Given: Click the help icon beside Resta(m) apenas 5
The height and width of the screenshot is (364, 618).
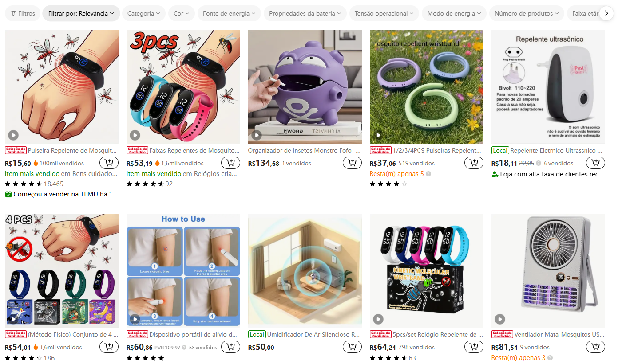Looking at the screenshot, I should [x=428, y=174].
